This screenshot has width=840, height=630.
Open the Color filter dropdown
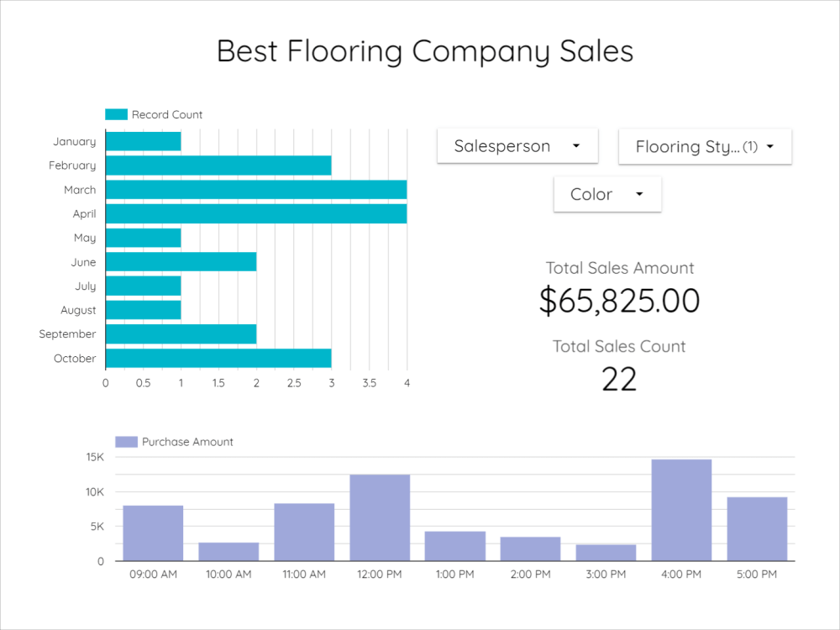606,193
